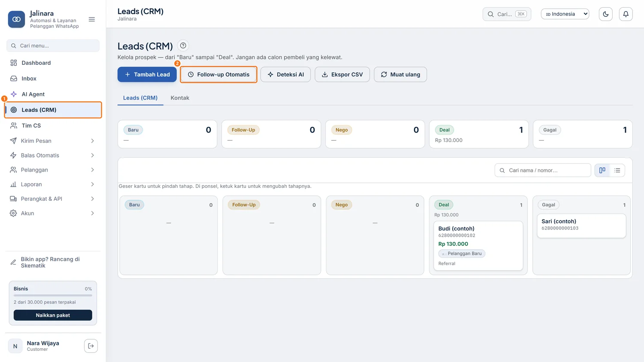Open Bikin app? Rancang di Skematik link
This screenshot has height=362, width=644.
point(53,262)
